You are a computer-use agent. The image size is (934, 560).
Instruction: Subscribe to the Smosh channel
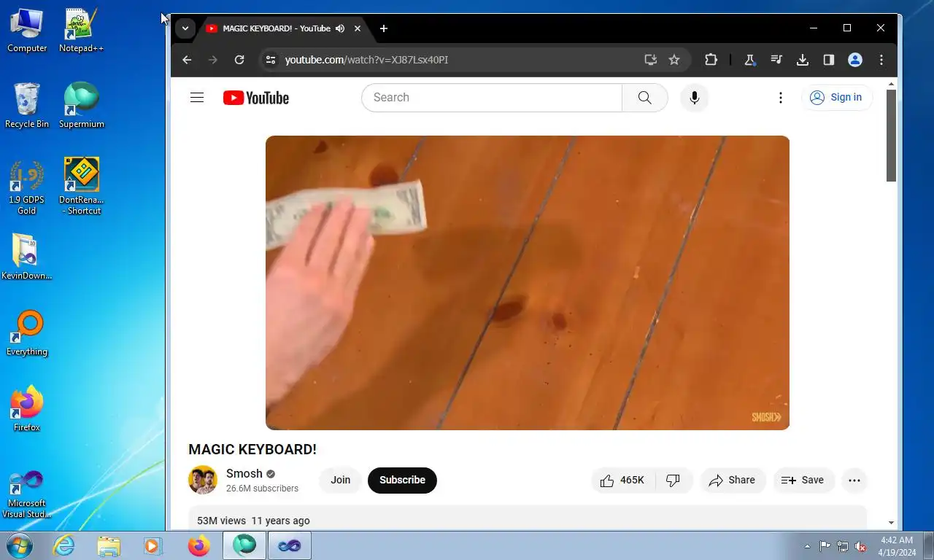click(x=402, y=481)
